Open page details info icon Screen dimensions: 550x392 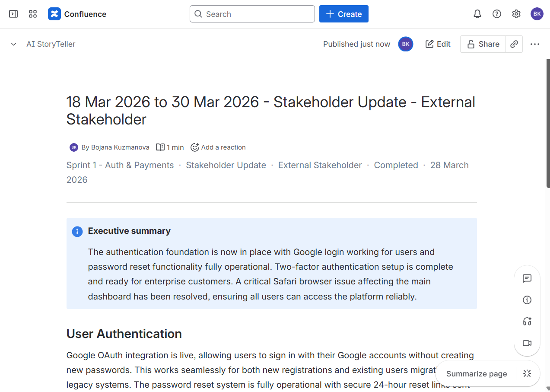tap(527, 300)
